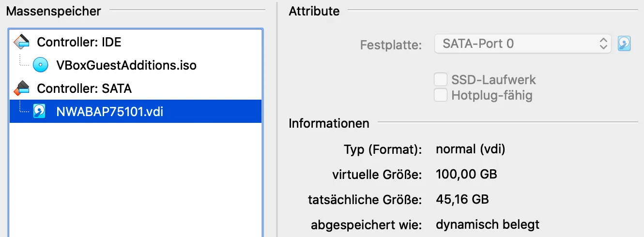Click the up/down arrows of the Festplatte combo box

click(x=603, y=44)
